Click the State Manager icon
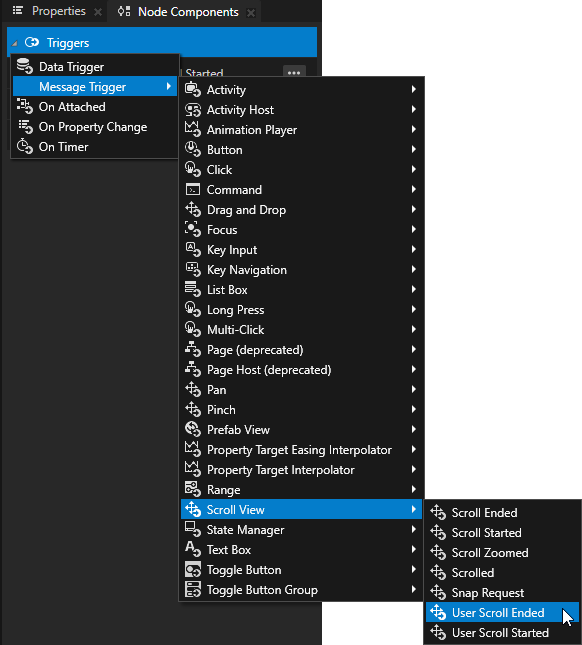Screen dimensions: 582x645 tap(192, 529)
